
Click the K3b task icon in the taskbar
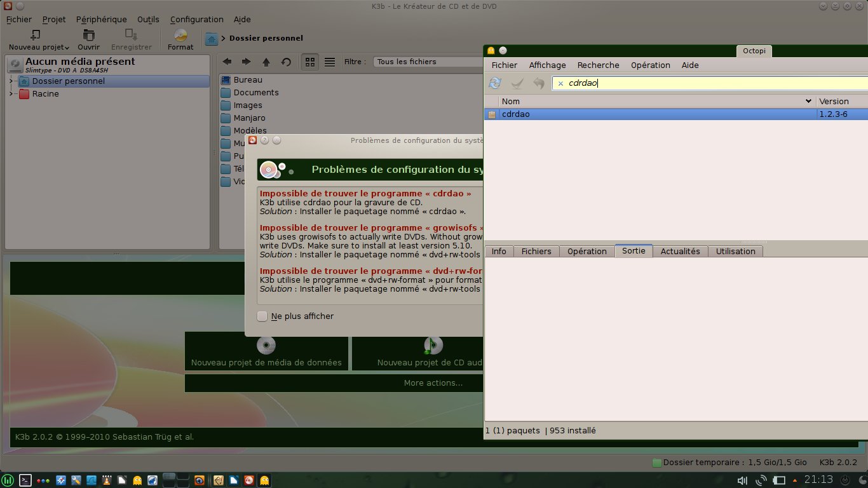(250, 480)
